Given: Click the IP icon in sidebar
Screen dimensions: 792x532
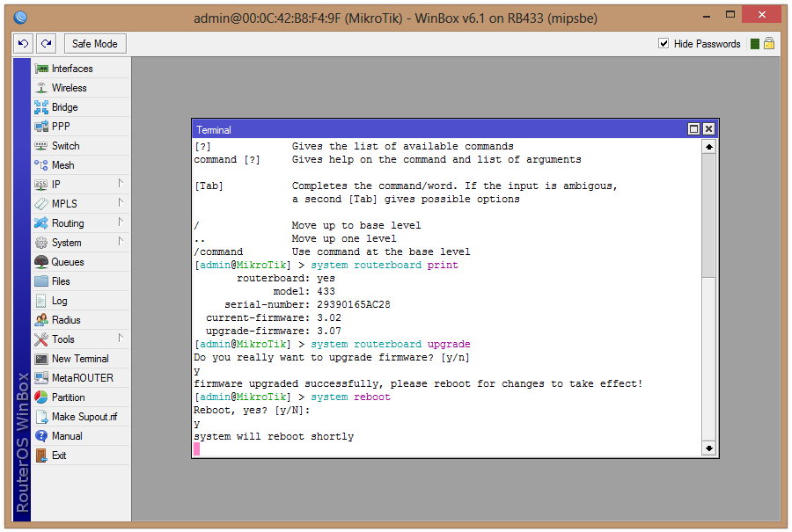Looking at the screenshot, I should (41, 185).
